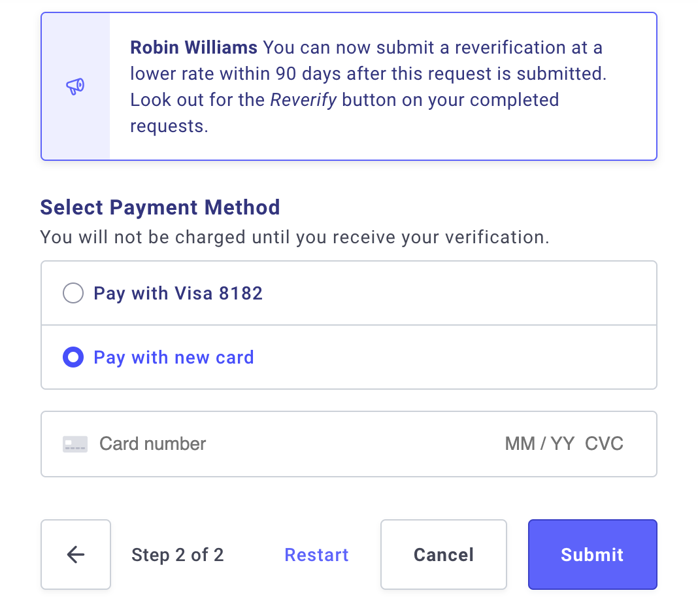The height and width of the screenshot is (616, 698).
Task: Click the Select Payment Method heading
Action: pos(160,207)
